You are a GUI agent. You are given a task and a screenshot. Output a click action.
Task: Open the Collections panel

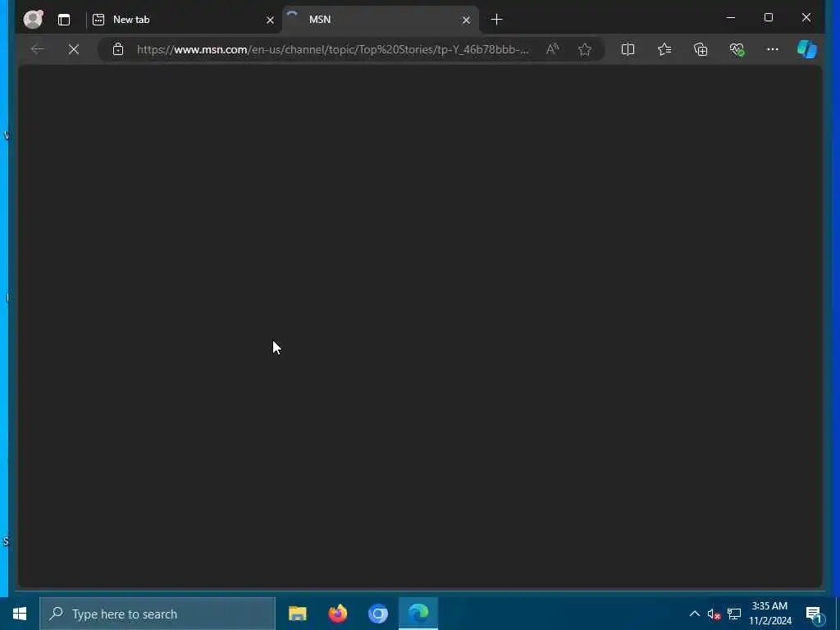coord(701,49)
